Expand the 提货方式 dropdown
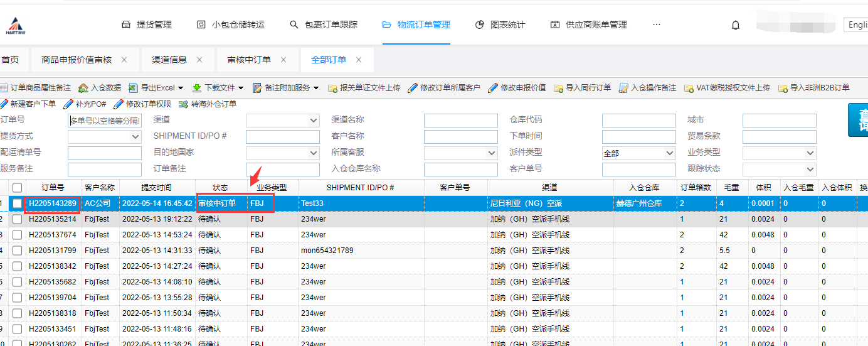Screen dimensions: 868x346 coord(135,137)
